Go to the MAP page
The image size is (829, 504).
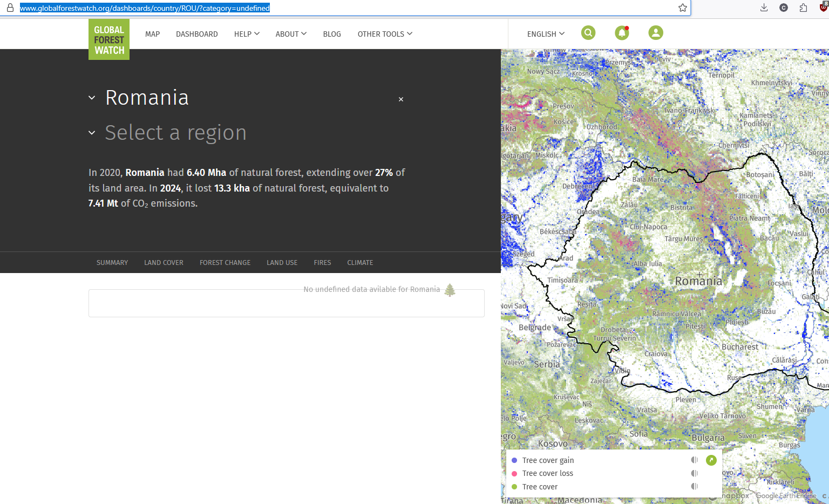click(x=152, y=34)
